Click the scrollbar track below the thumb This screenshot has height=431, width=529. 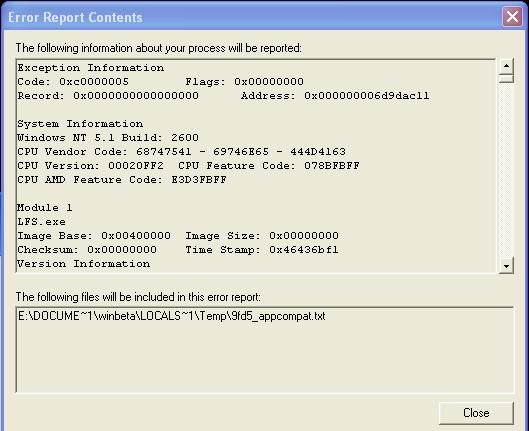tap(506, 170)
